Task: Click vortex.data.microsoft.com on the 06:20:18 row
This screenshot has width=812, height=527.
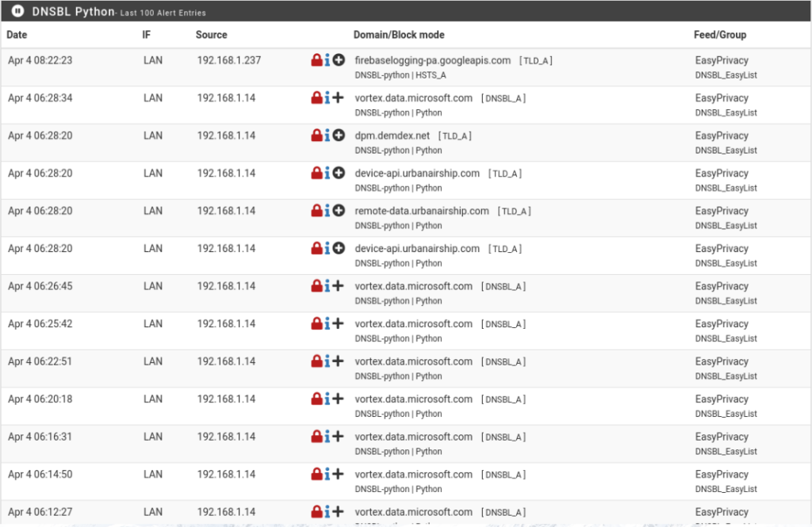Action: (413, 399)
